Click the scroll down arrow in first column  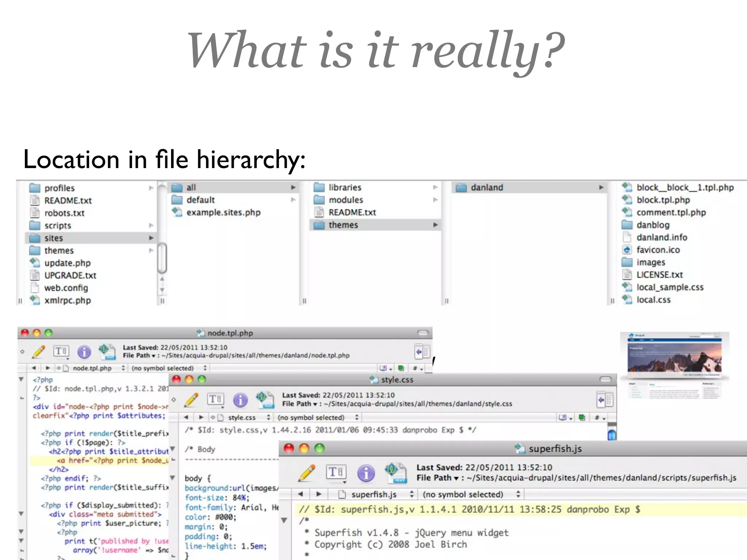(x=162, y=290)
